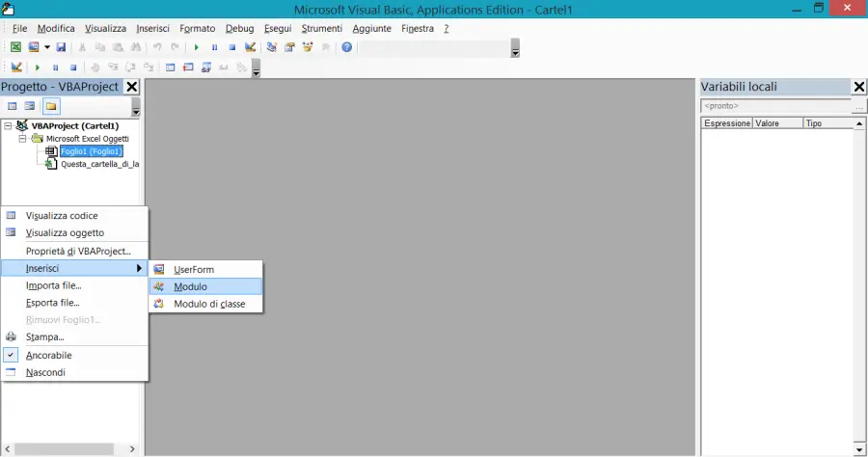Viewport: 868px width, 457px height.
Task: Choose Modulo di classe in the submenu
Action: 205,304
